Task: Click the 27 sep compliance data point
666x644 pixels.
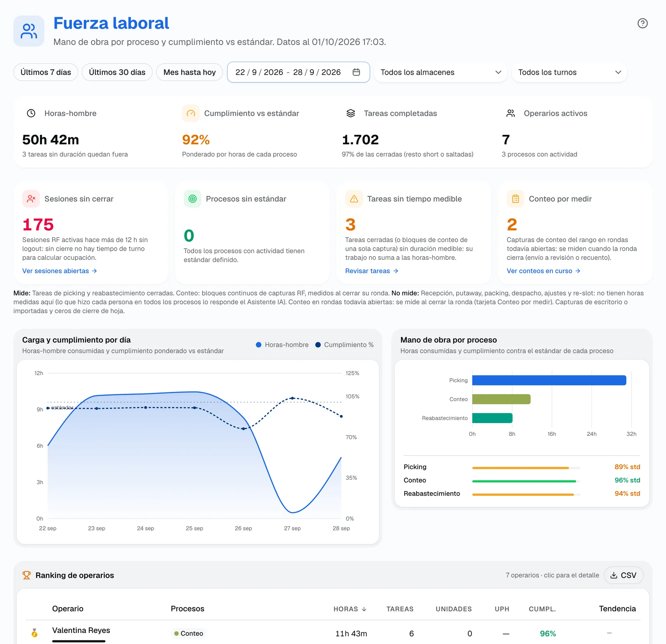Action: [292, 398]
